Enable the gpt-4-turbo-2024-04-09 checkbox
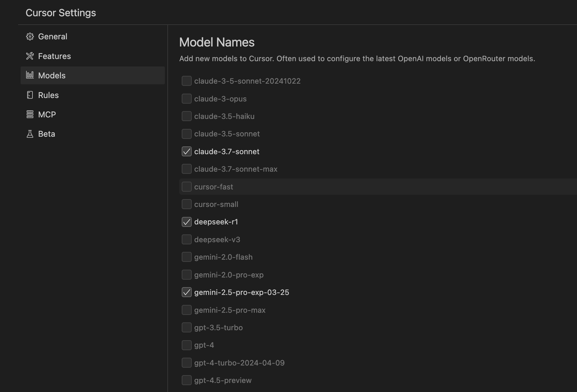 click(x=187, y=363)
